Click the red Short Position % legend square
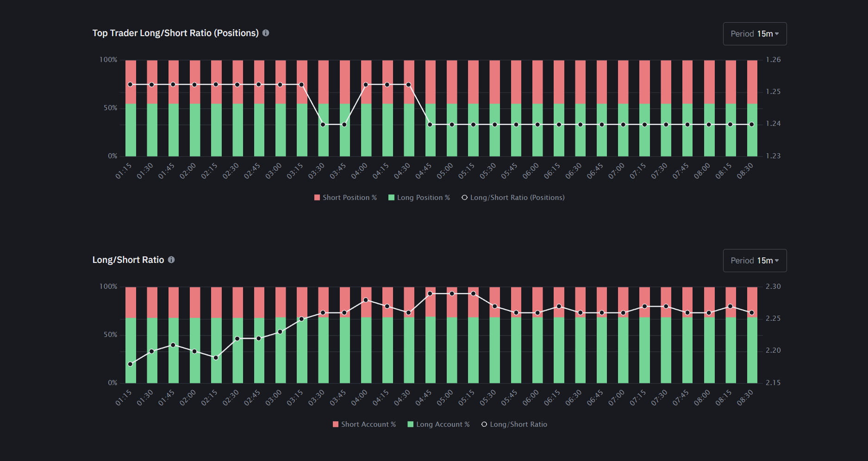The height and width of the screenshot is (461, 868). tap(317, 197)
